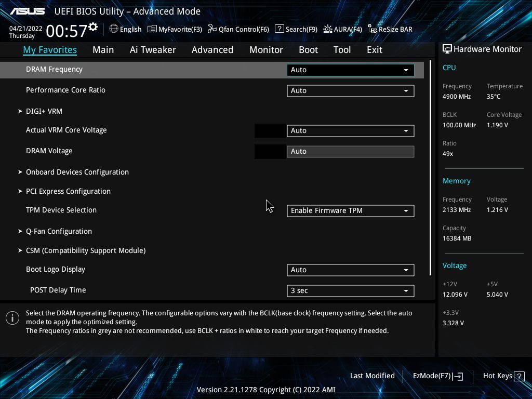532x399 pixels.
Task: Switch to the Tool tab
Action: [x=342, y=50]
